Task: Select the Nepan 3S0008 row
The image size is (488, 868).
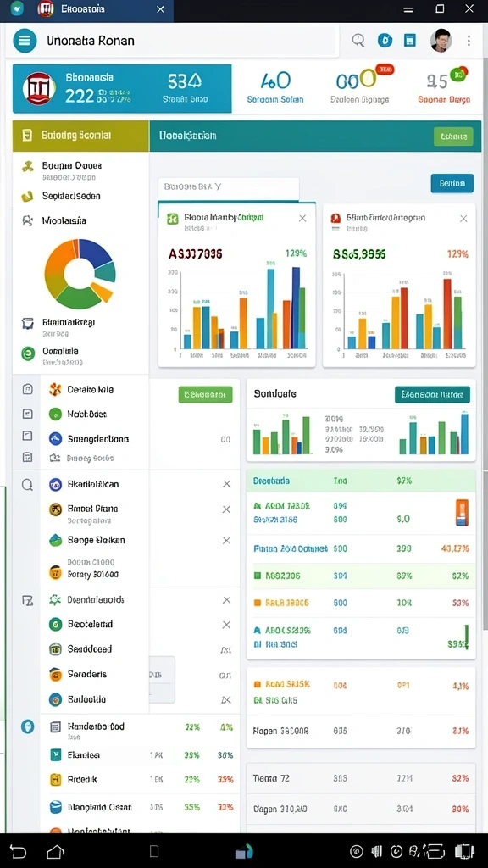Action: 361,732
